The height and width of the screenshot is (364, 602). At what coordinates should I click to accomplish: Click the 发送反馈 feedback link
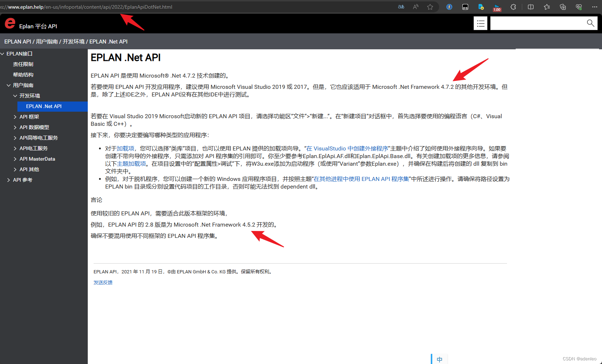[103, 282]
